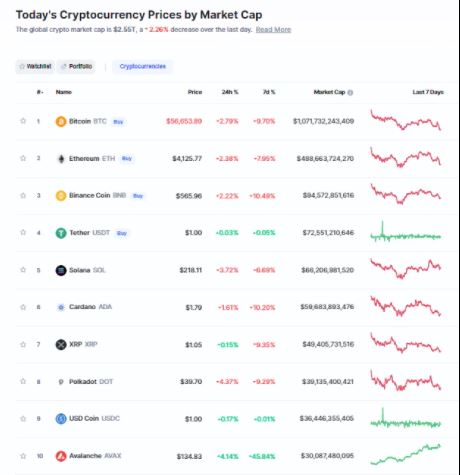Click the Avalanche logo icon

pos(61,456)
